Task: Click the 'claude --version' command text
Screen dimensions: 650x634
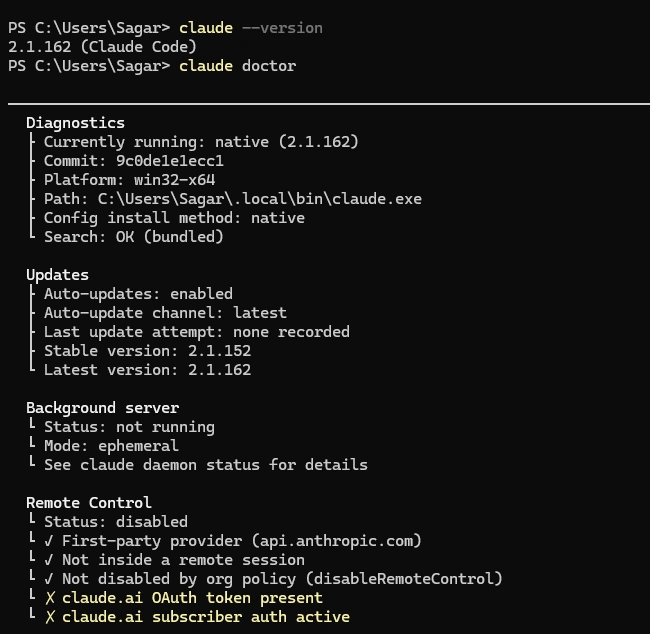Action: (251, 28)
